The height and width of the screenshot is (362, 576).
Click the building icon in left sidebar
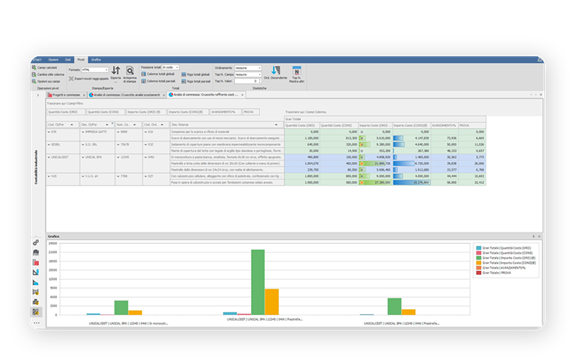(x=36, y=252)
